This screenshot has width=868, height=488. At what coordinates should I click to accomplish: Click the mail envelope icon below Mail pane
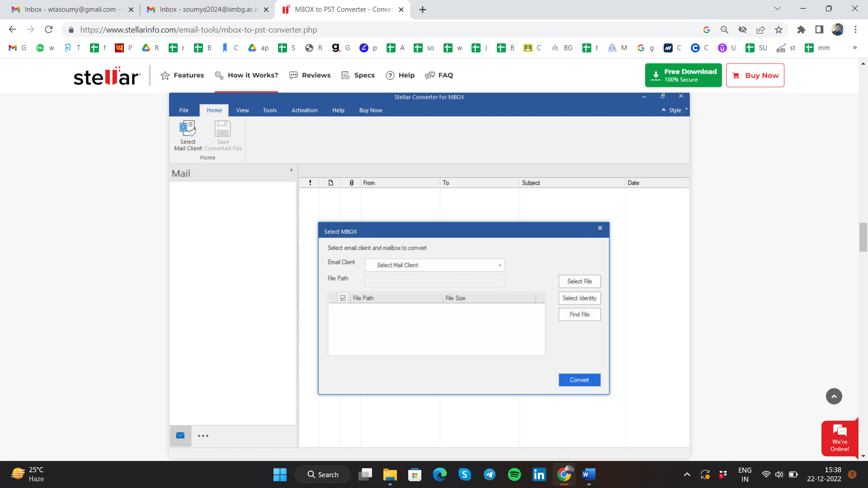[x=180, y=436]
